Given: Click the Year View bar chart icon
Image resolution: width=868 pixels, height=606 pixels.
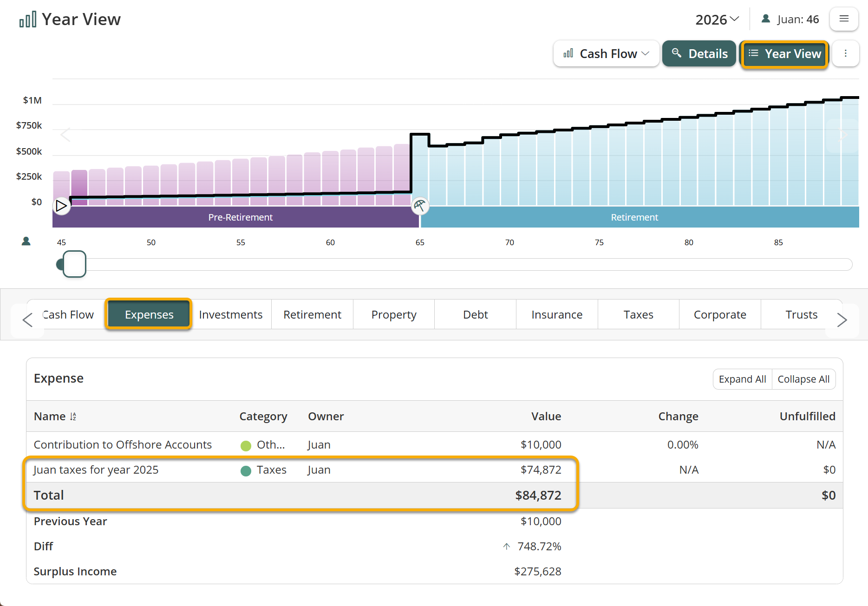Looking at the screenshot, I should click(x=27, y=20).
